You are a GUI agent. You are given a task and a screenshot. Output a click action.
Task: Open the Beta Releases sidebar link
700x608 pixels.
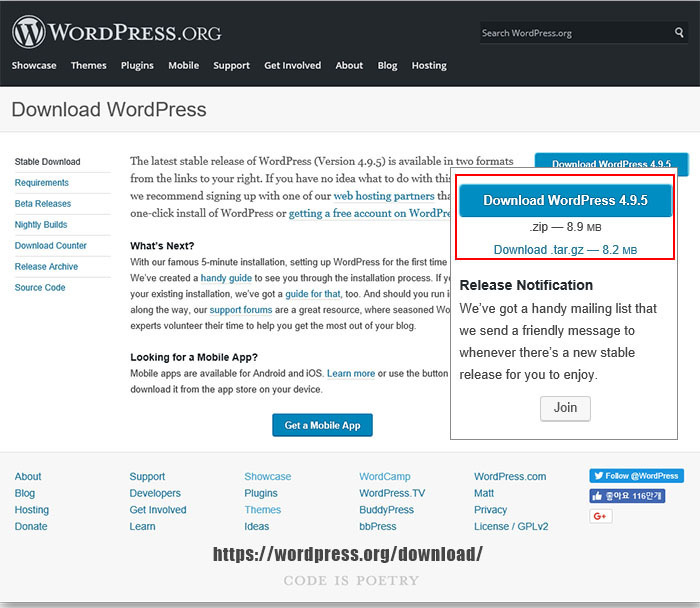[43, 204]
